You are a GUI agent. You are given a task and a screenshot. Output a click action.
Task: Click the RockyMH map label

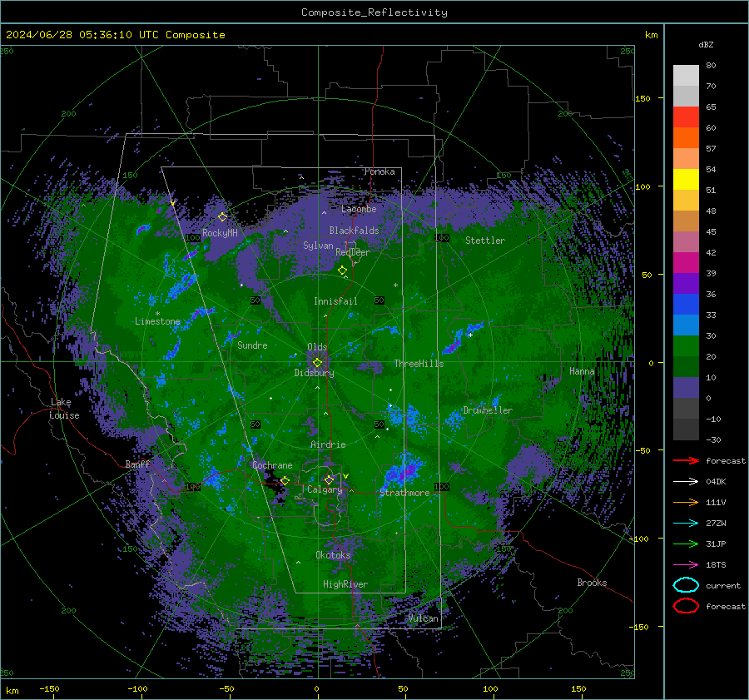click(x=220, y=233)
